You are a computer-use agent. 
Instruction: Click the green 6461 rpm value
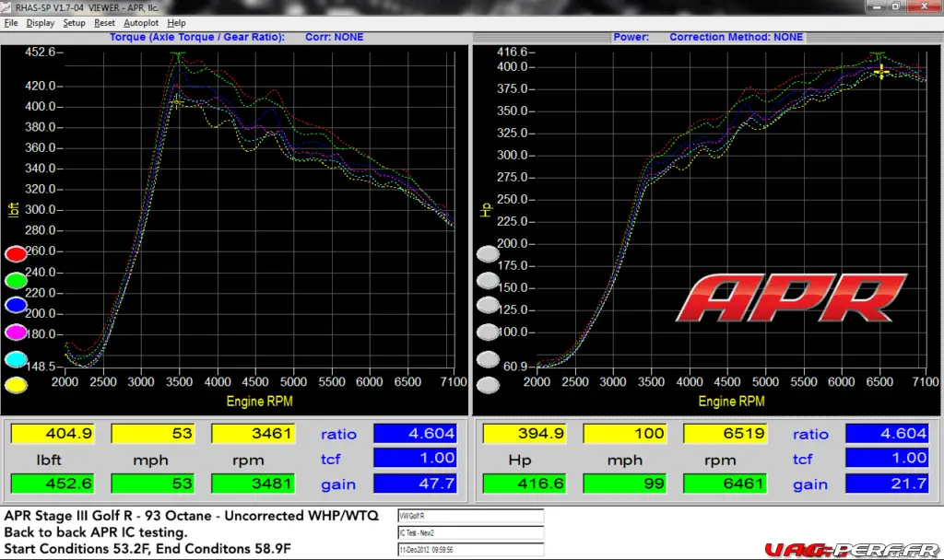(x=726, y=484)
